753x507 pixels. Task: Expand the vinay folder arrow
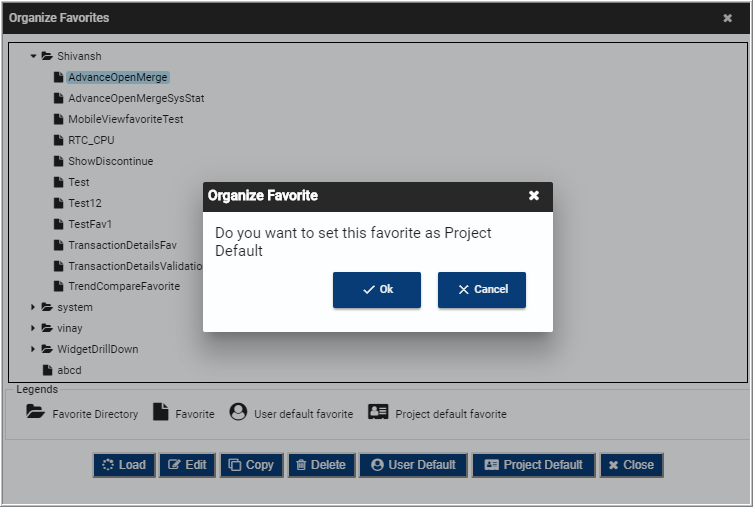(33, 328)
